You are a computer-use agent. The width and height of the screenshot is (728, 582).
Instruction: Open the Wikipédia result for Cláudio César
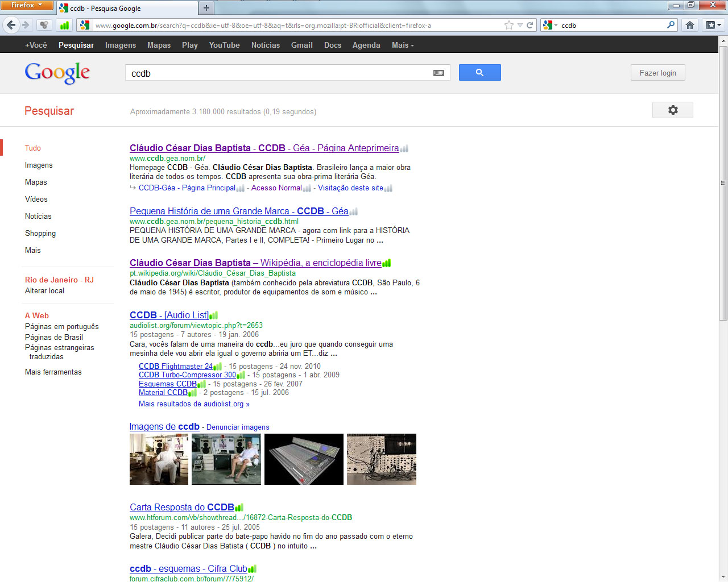255,263
